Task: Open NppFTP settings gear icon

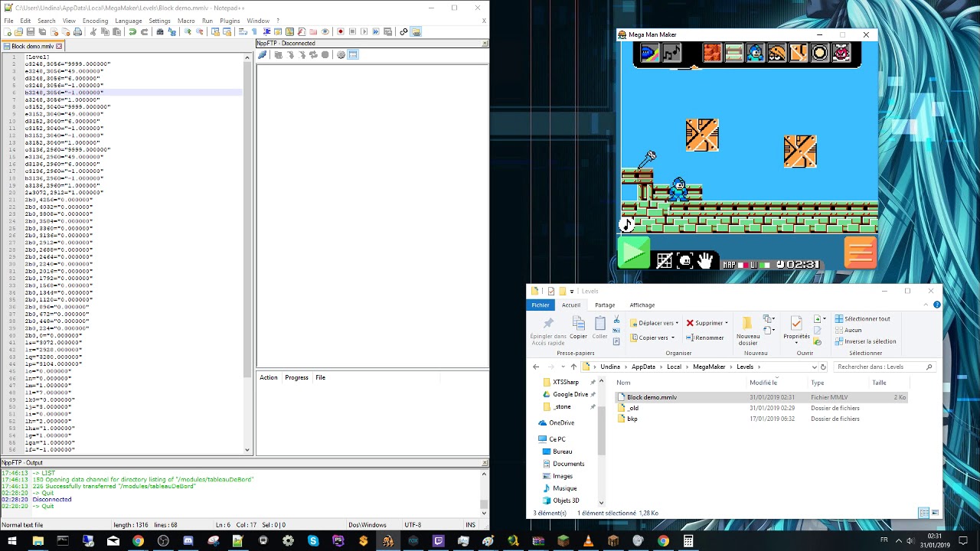Action: (x=341, y=54)
